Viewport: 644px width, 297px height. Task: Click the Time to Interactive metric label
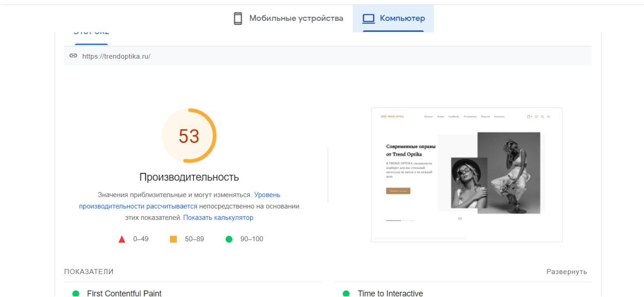(390, 294)
